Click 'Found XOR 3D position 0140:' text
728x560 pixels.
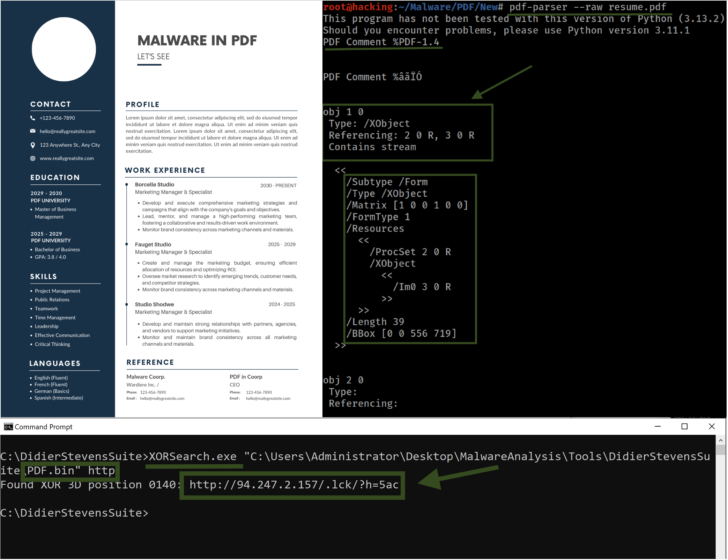pyautogui.click(x=91, y=485)
